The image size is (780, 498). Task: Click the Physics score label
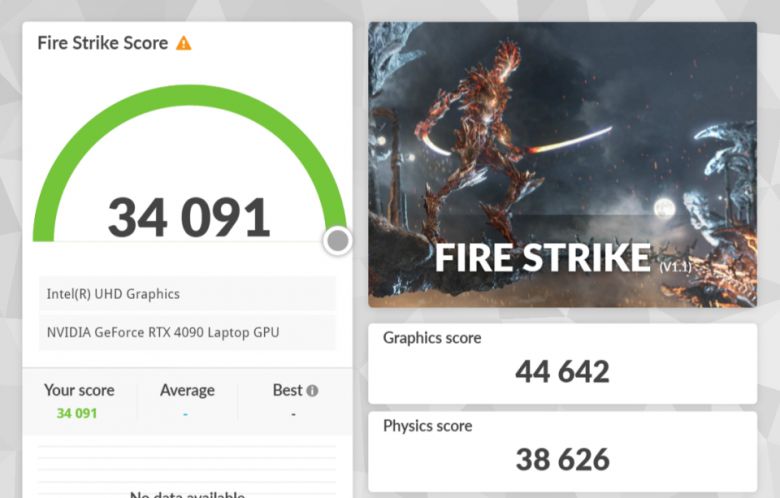(x=428, y=425)
